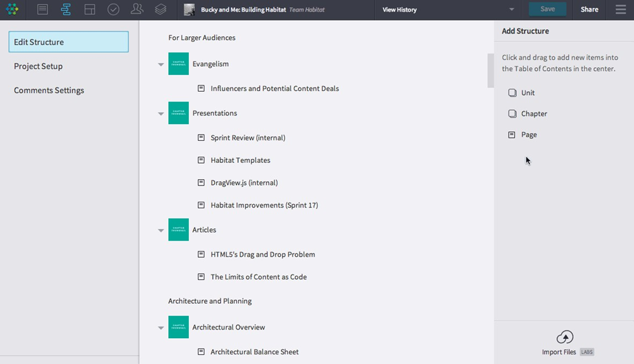Open the layout template icon
The height and width of the screenshot is (364, 634).
(90, 10)
